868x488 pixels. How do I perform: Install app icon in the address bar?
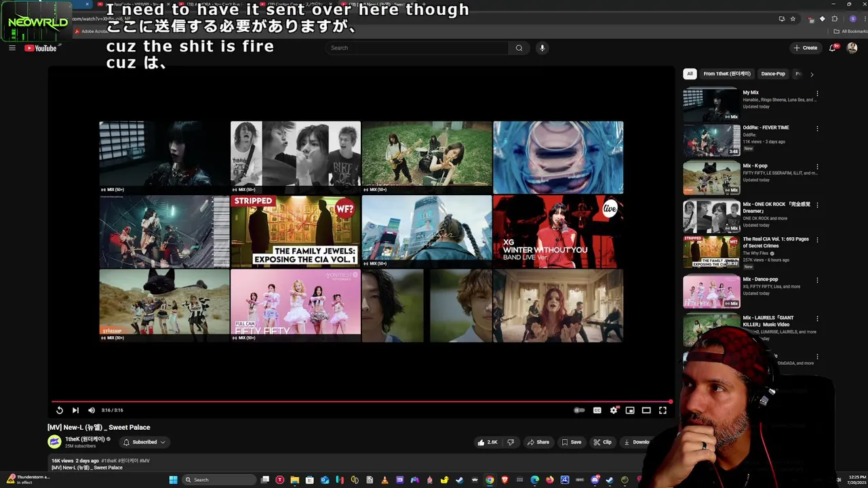tap(782, 19)
